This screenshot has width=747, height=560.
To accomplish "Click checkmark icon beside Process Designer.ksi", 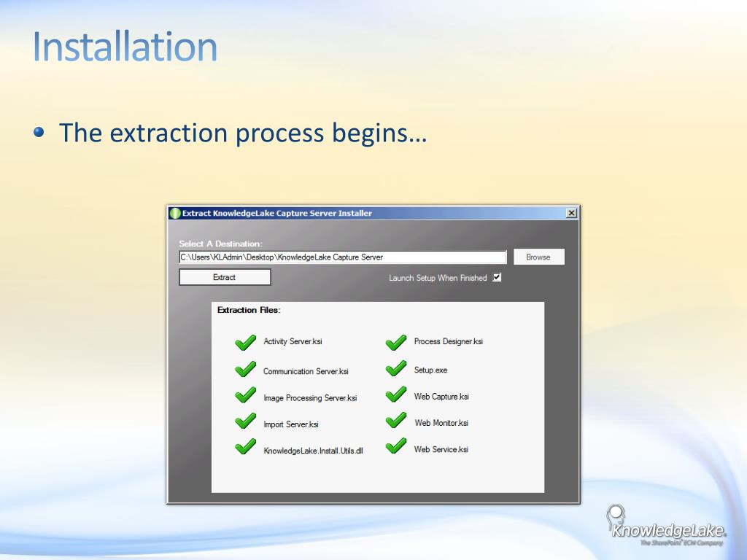I will 396,342.
